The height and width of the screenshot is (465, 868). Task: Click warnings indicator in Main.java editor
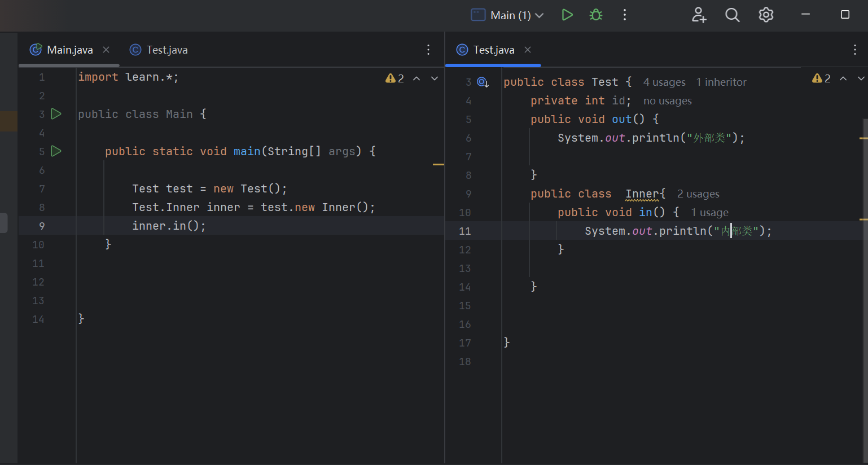coord(394,78)
